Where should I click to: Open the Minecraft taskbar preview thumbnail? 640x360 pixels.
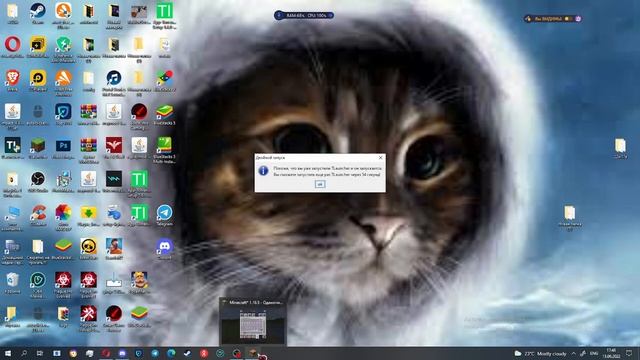(253, 322)
